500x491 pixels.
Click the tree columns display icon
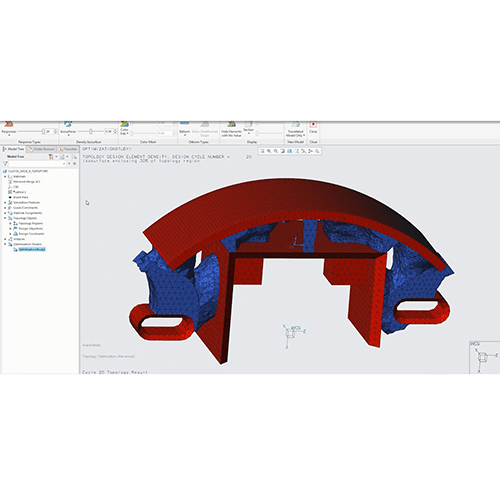pos(74,156)
